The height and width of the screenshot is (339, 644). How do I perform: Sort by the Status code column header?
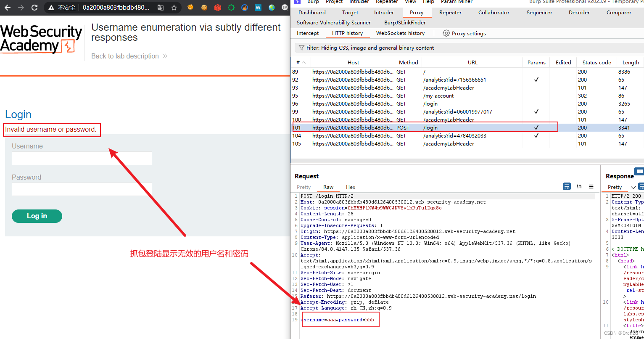[x=596, y=62]
